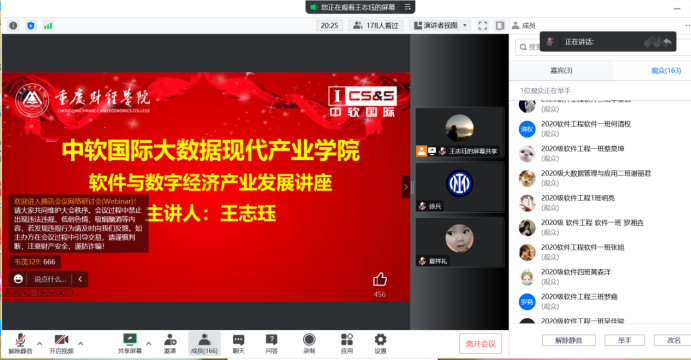Open the 应用 (apps) icon
The width and height of the screenshot is (691, 360).
(x=347, y=340)
